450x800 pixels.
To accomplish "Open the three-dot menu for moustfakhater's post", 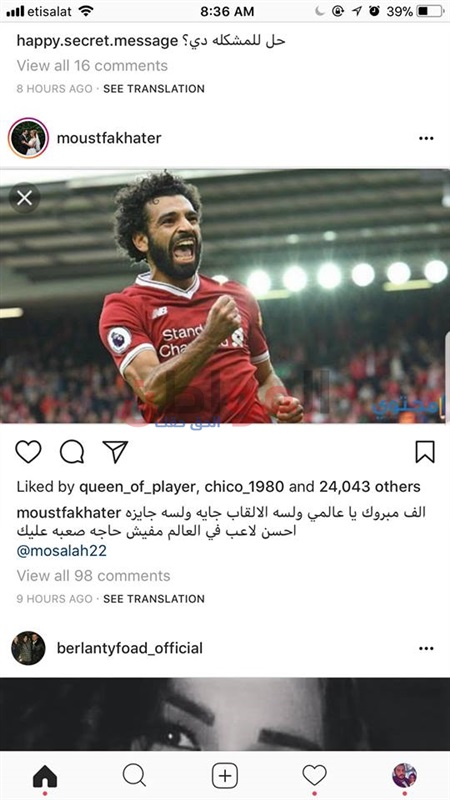I will click(x=426, y=138).
